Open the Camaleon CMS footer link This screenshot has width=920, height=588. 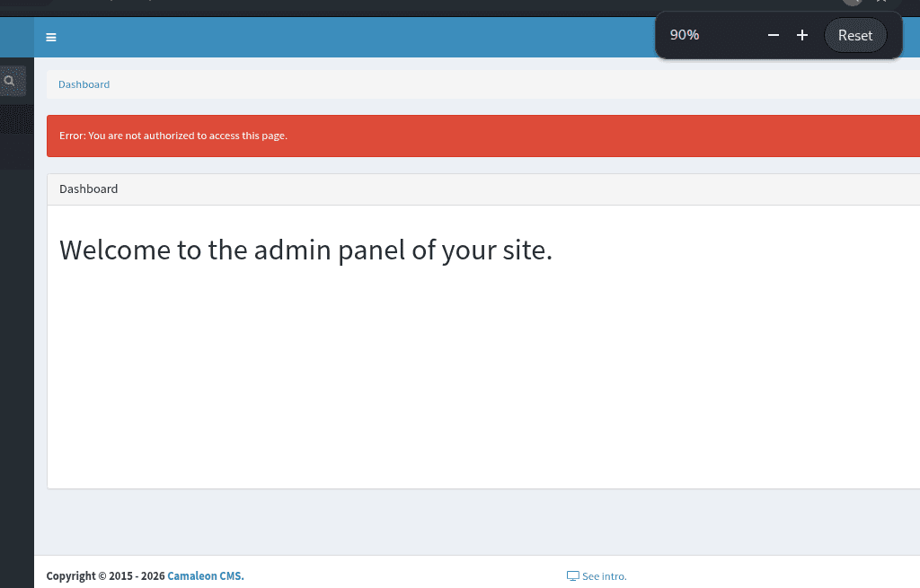click(x=205, y=576)
